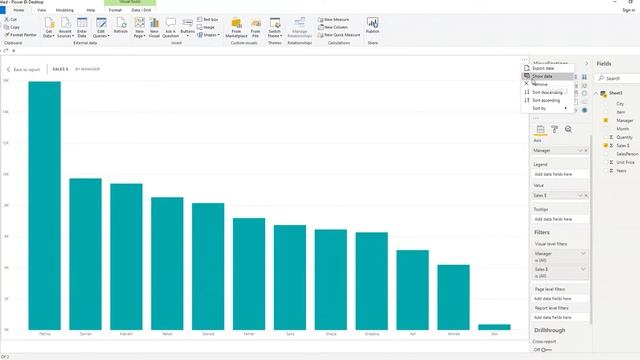Check the SalesPerson field checkbox
Screen dimensions: 640x360
coord(606,154)
